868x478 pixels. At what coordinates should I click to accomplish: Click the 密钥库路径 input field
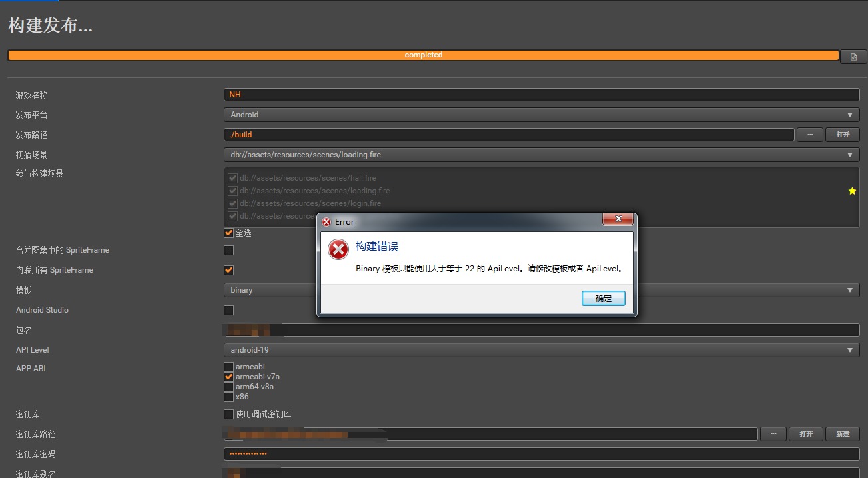pos(491,434)
